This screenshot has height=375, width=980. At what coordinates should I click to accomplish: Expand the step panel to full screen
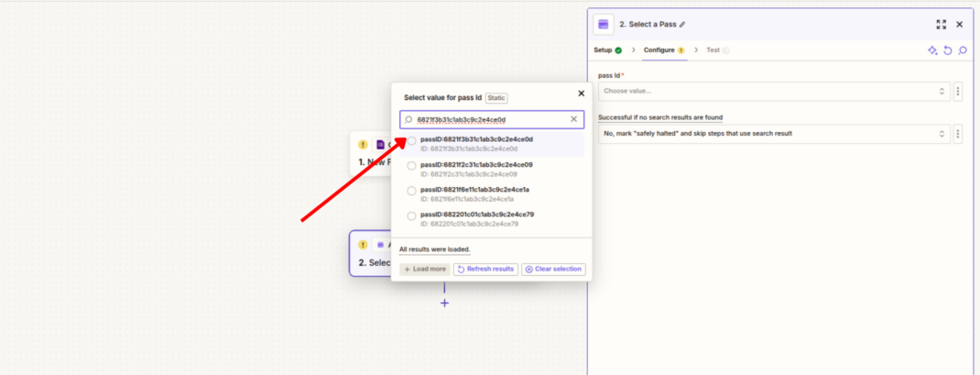tap(942, 25)
